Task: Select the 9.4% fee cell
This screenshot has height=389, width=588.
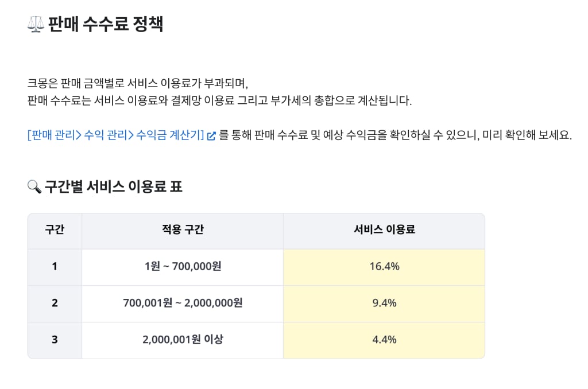Action: click(384, 304)
